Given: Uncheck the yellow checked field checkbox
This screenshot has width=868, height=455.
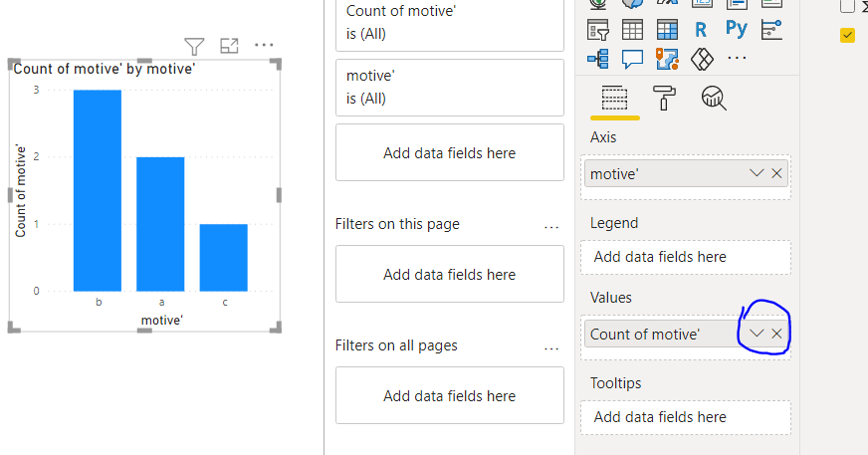Looking at the screenshot, I should coord(847,35).
